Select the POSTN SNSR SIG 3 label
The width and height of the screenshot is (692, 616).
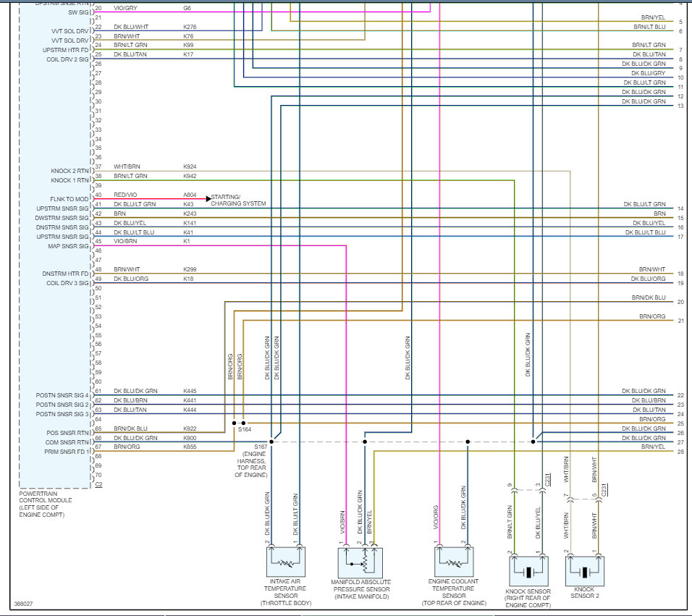(x=62, y=414)
